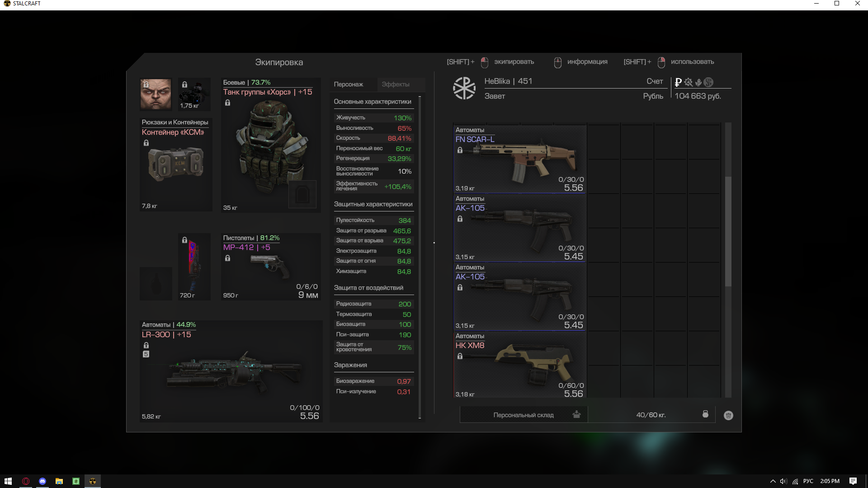The width and height of the screenshot is (868, 488).
Task: Click the Электрозащита 84,8 row
Action: tap(374, 251)
